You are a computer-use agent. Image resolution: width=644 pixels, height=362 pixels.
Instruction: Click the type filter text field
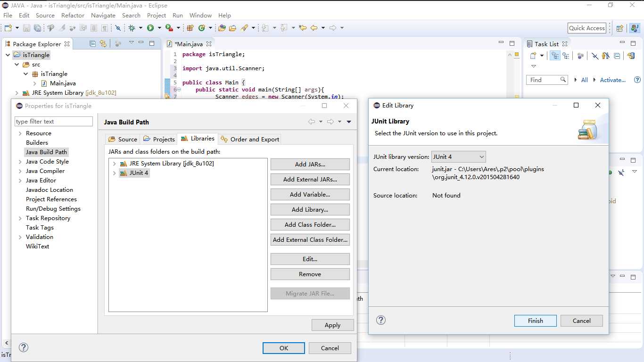[54, 121]
